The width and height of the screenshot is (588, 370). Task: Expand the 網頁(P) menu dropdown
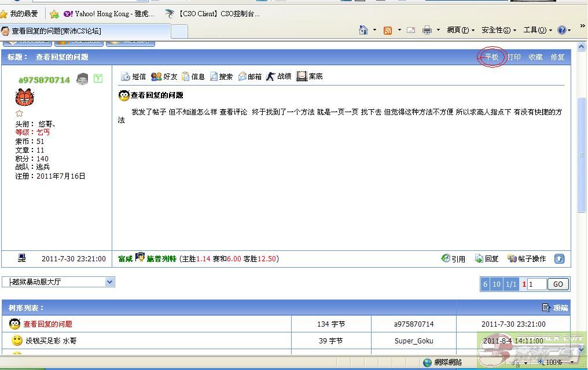[461, 30]
